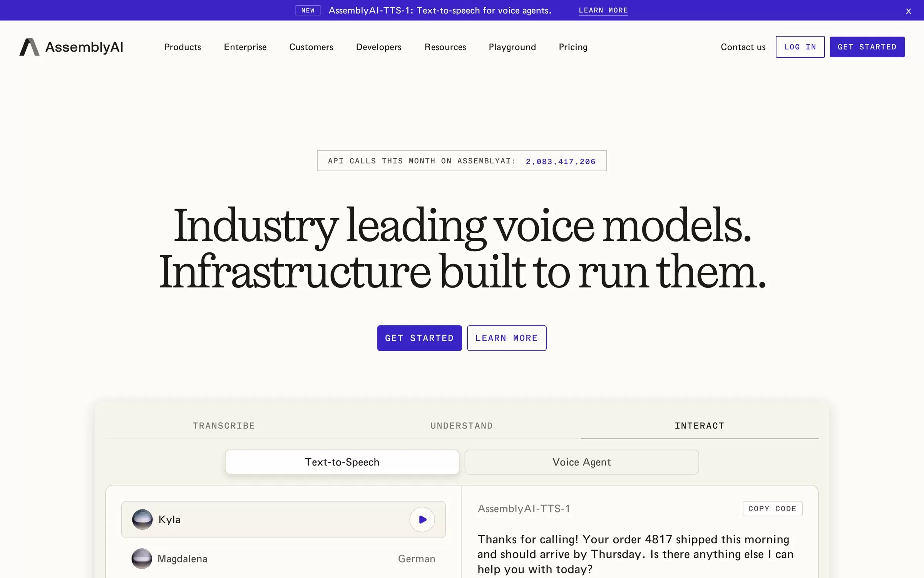This screenshot has width=924, height=578.
Task: Open the Enterprise menu
Action: [x=245, y=47]
